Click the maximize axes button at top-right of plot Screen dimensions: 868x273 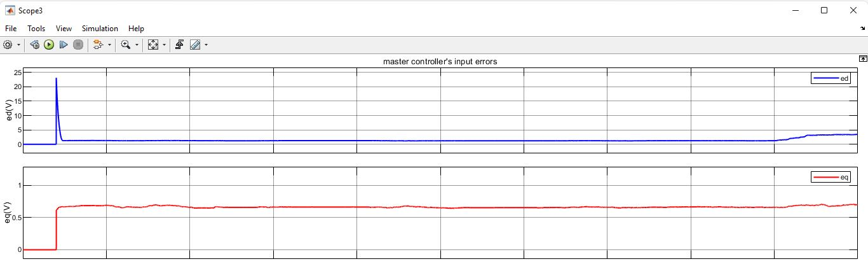(x=862, y=58)
